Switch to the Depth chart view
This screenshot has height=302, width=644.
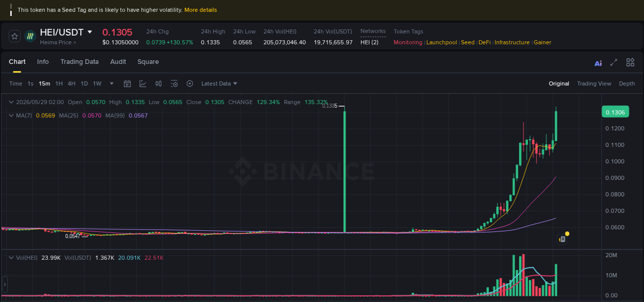pyautogui.click(x=627, y=83)
